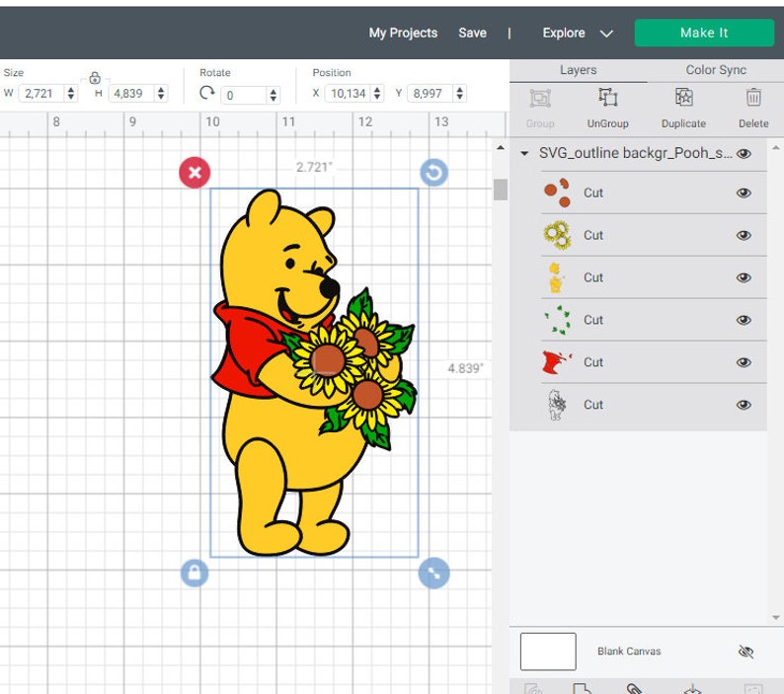This screenshot has height=694, width=784.
Task: Select the red shirt layer thumbnail
Action: pyautogui.click(x=556, y=362)
